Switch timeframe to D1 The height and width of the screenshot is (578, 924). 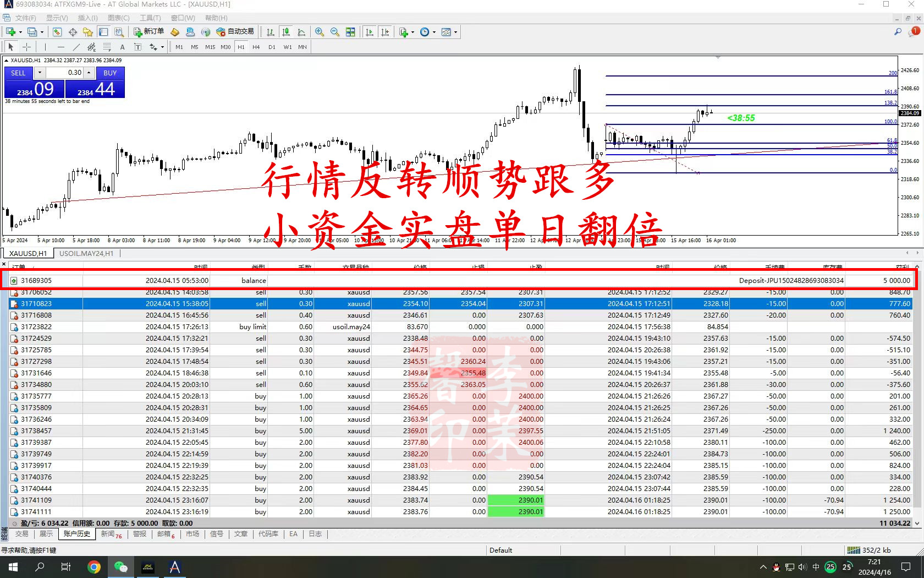point(272,47)
